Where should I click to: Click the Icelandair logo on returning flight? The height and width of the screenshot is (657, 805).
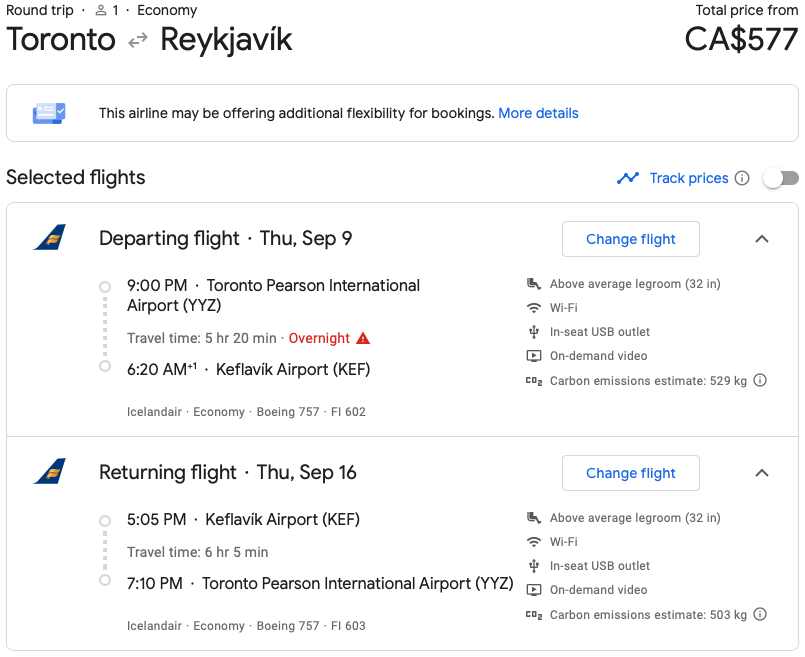[49, 472]
